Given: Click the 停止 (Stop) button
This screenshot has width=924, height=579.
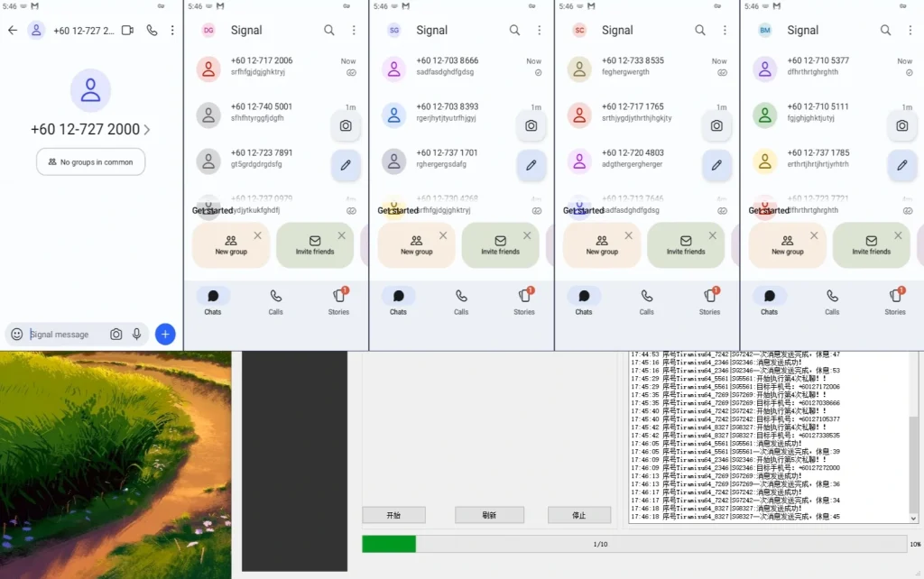Looking at the screenshot, I should coord(579,515).
